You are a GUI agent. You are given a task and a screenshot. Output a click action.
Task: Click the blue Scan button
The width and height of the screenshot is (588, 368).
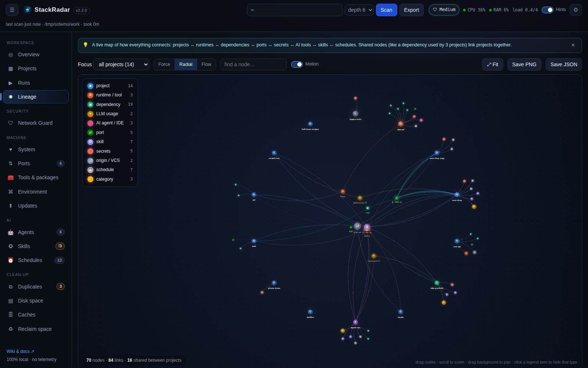coord(386,10)
